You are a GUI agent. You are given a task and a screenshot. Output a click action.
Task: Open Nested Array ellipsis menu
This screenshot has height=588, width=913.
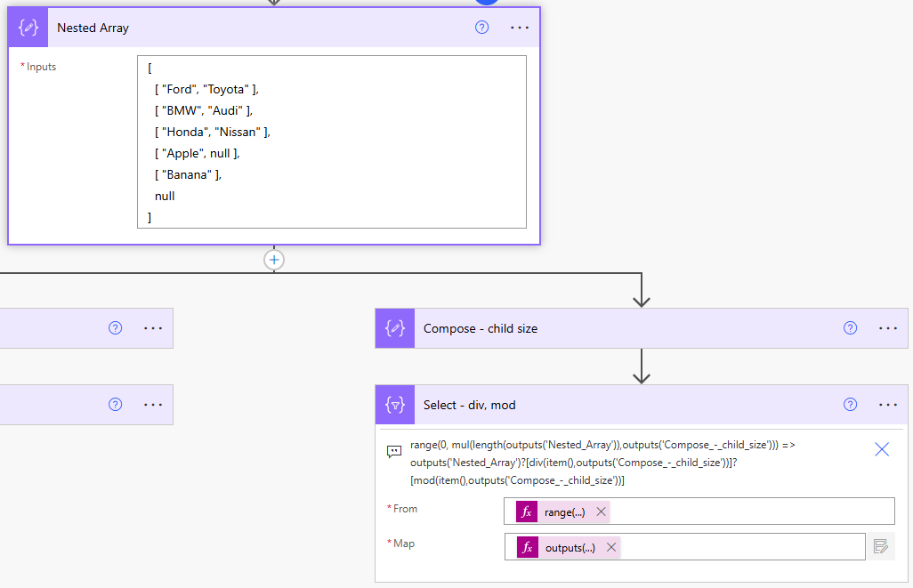click(x=520, y=28)
